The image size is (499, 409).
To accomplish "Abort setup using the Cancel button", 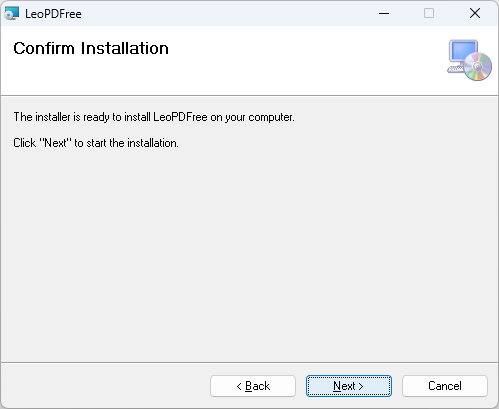I will coord(445,386).
